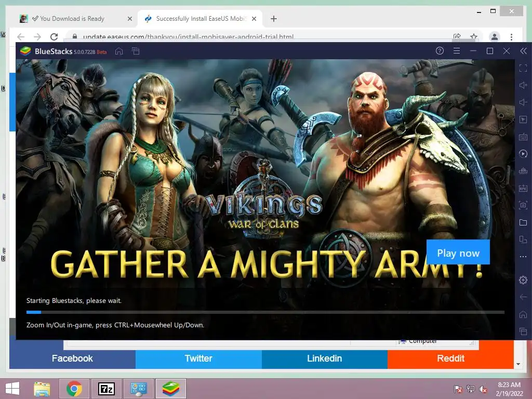Open Windows Start button
This screenshot has width=532, height=399.
[12, 389]
